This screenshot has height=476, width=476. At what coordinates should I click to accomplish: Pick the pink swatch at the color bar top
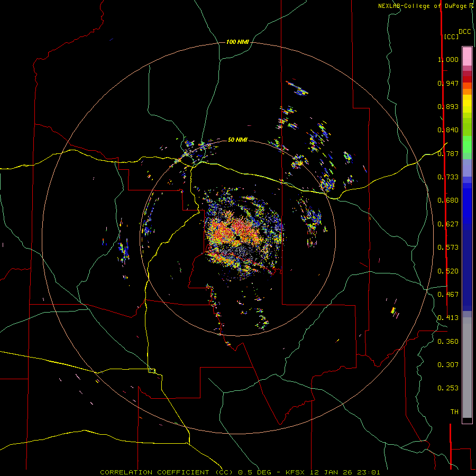(467, 56)
